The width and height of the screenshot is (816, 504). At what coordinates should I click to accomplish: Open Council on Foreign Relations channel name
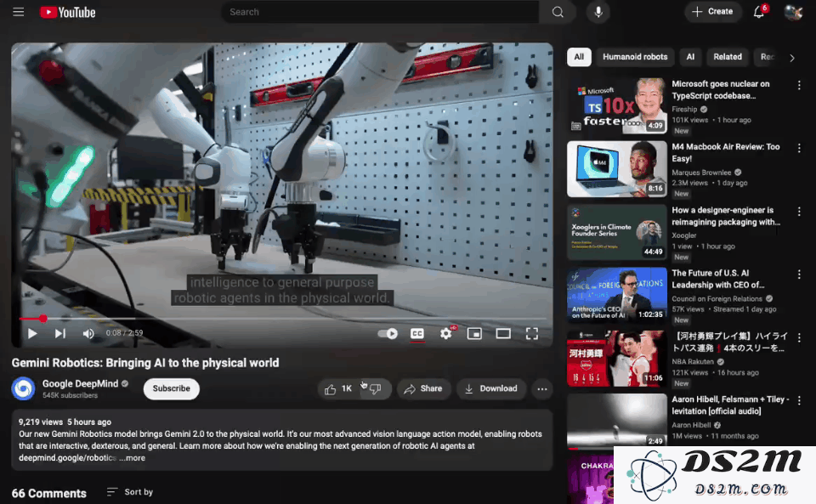pos(717,298)
